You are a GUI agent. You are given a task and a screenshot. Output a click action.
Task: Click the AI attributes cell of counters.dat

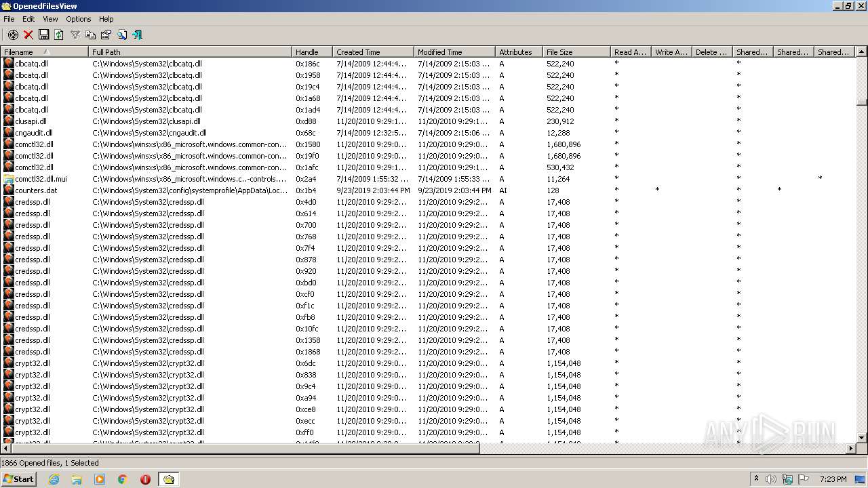(x=503, y=190)
